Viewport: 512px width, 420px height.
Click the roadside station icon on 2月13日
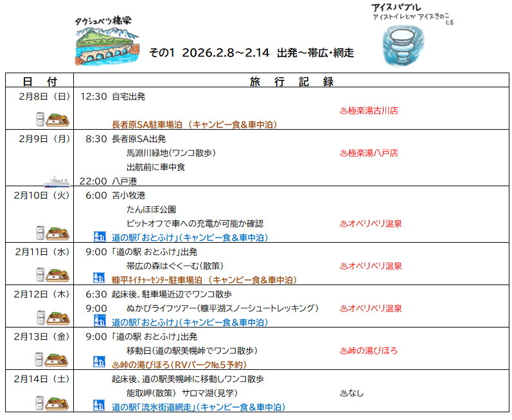pyautogui.click(x=100, y=363)
